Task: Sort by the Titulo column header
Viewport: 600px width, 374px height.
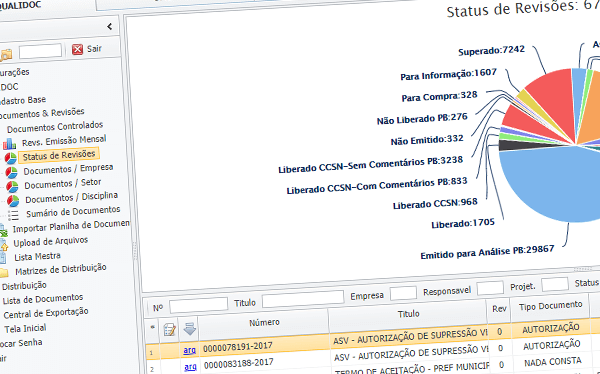Action: [x=408, y=314]
